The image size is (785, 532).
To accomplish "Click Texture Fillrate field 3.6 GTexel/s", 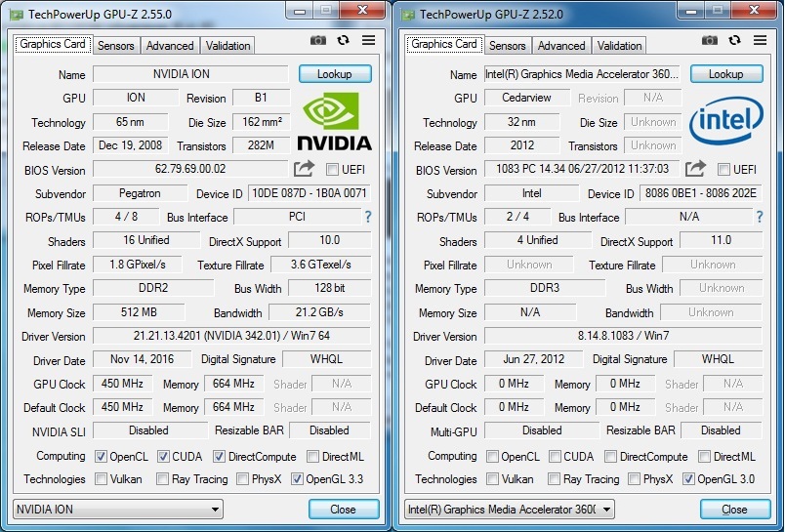I will click(x=321, y=265).
